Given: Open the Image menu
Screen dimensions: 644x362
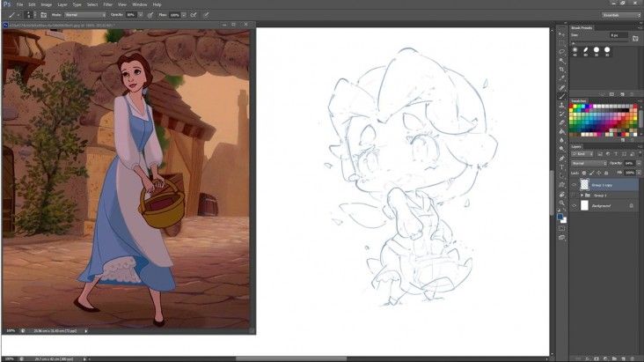Looking at the screenshot, I should (47, 4).
